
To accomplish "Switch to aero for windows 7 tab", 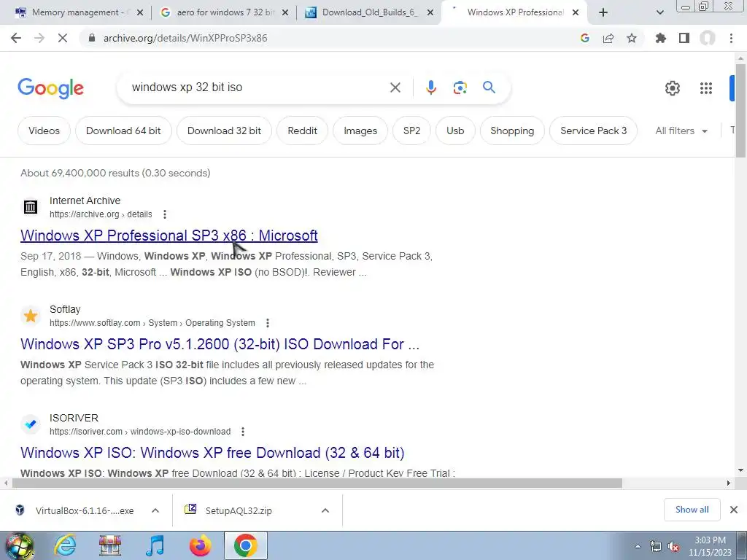I will 224,12.
